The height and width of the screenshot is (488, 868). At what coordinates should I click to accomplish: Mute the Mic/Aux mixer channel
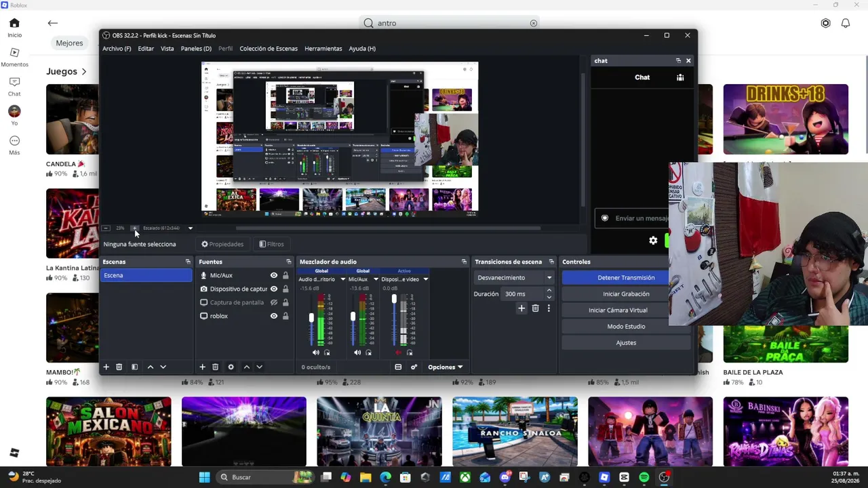pos(357,352)
